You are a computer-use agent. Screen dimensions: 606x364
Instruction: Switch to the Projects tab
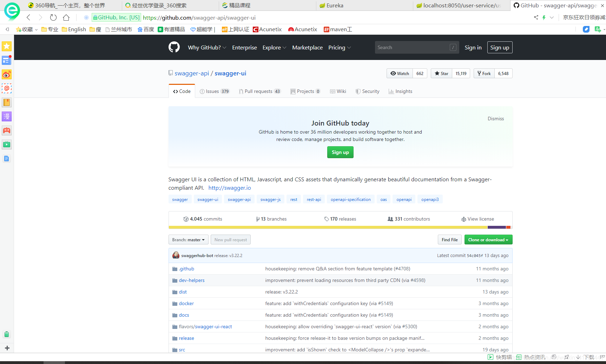(x=305, y=91)
